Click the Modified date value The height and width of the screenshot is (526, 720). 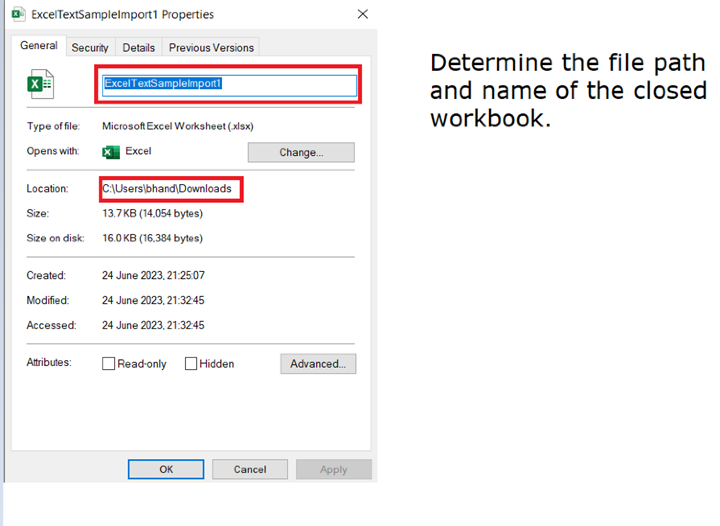click(x=153, y=300)
